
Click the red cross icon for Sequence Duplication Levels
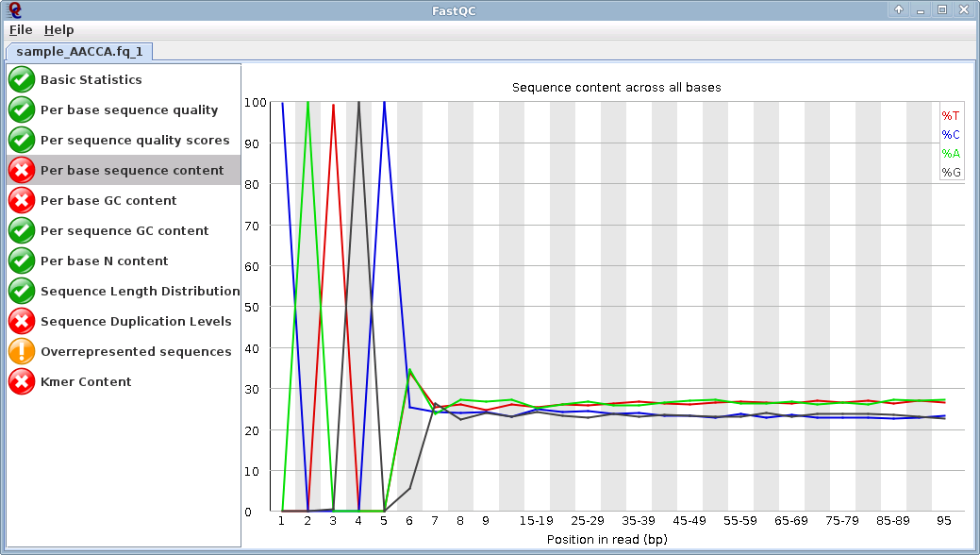22,321
